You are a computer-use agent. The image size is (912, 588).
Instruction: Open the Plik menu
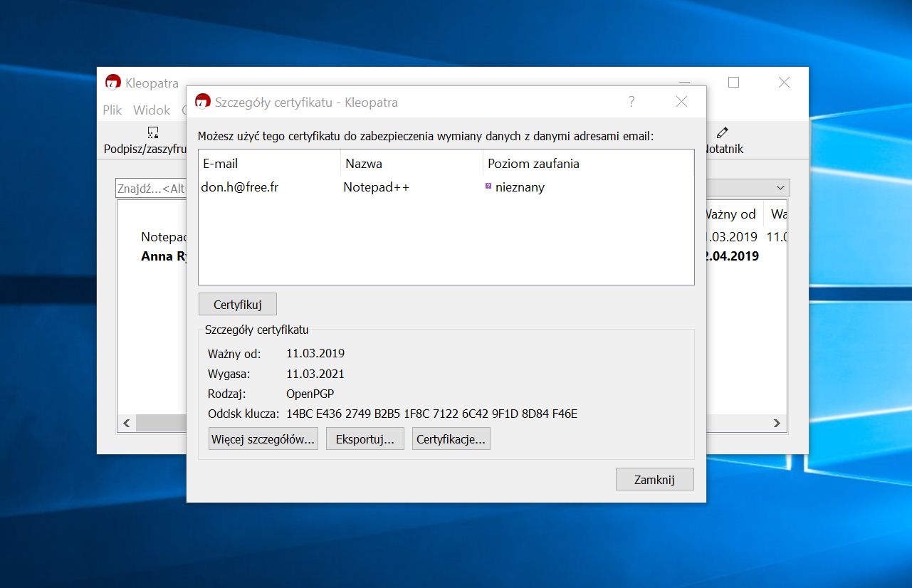(112, 110)
